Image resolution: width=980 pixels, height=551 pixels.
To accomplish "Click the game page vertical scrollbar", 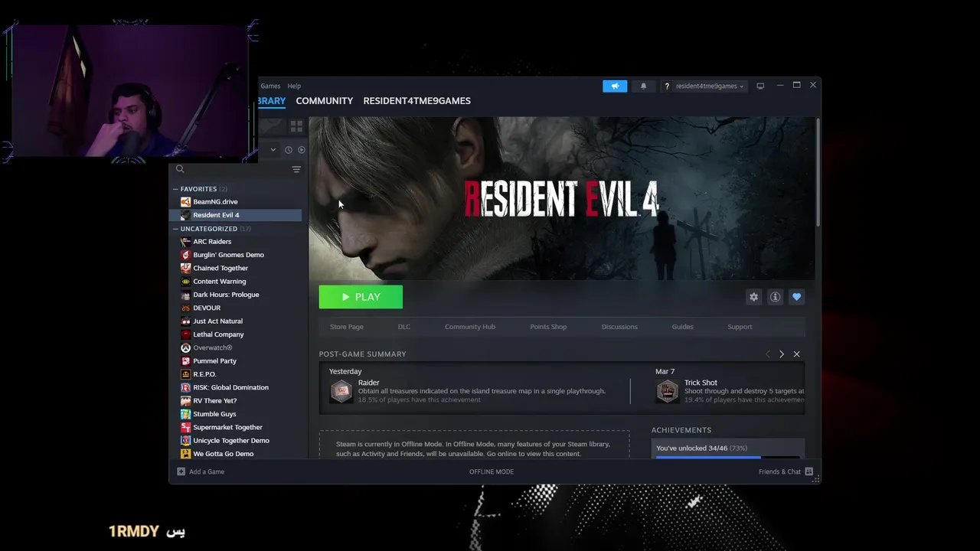I will point(818,172).
